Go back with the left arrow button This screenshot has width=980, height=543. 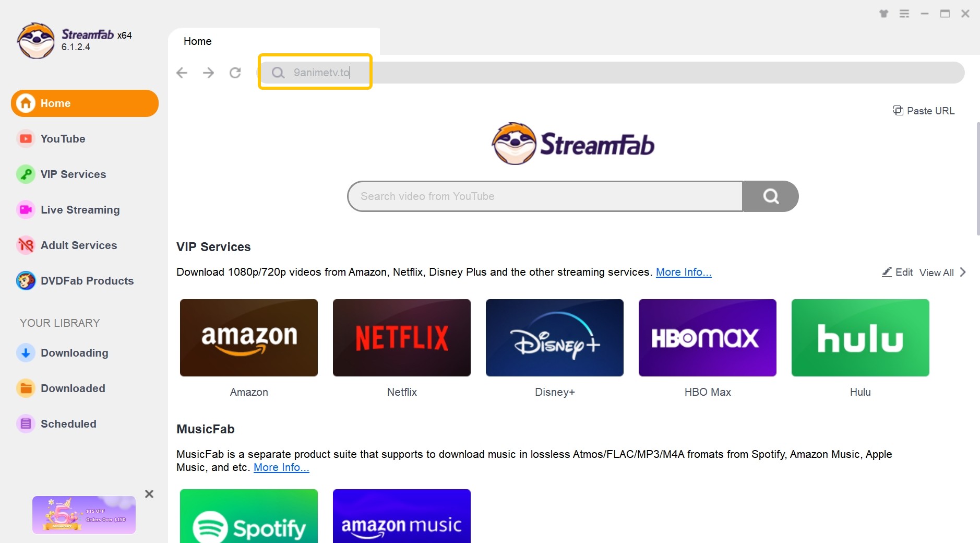[182, 73]
